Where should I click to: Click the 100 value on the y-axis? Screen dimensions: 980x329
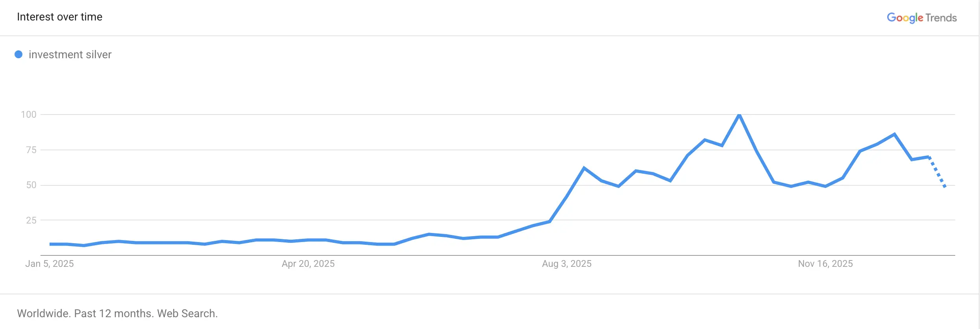coord(29,115)
